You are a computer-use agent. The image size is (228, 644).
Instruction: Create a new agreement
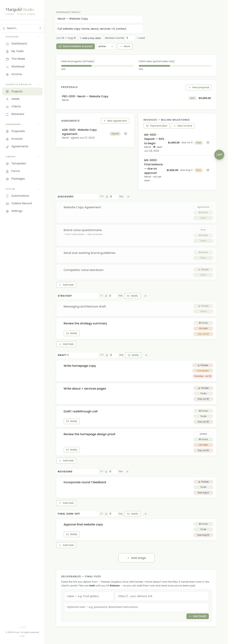click(115, 121)
